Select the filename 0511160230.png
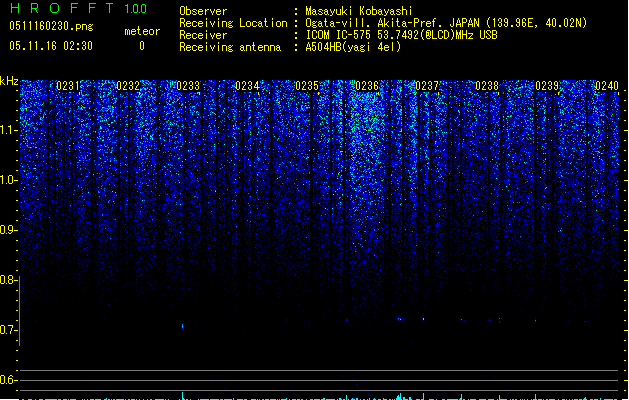The width and height of the screenshot is (629, 400). 51,26
